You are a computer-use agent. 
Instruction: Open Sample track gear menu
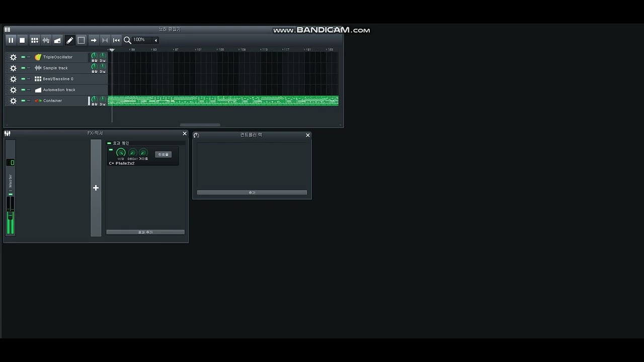tap(13, 68)
